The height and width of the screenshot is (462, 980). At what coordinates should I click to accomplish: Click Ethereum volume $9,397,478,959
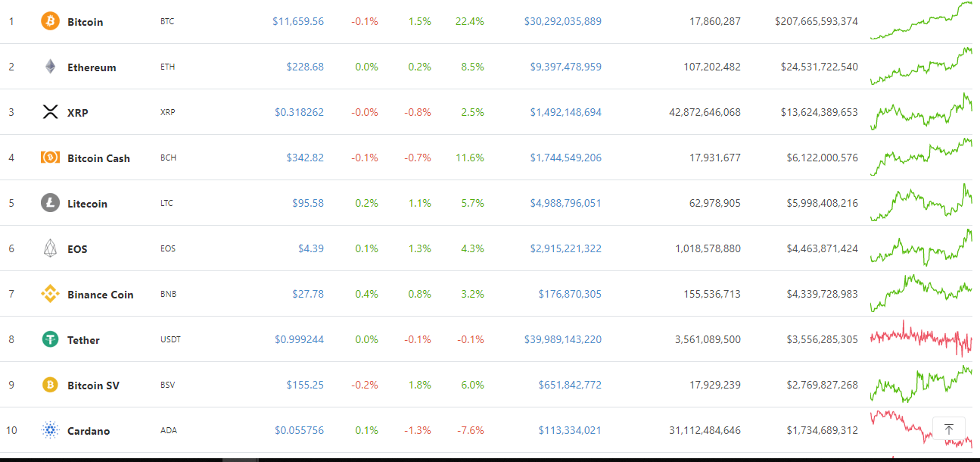click(566, 67)
